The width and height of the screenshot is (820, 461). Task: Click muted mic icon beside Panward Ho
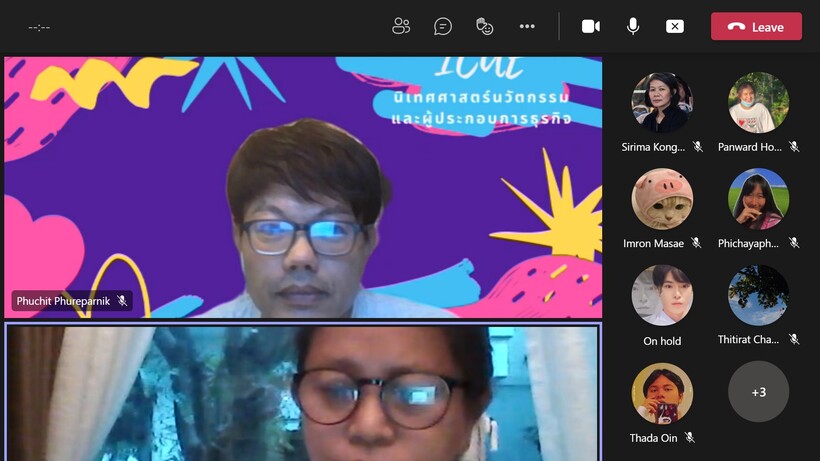(794, 147)
